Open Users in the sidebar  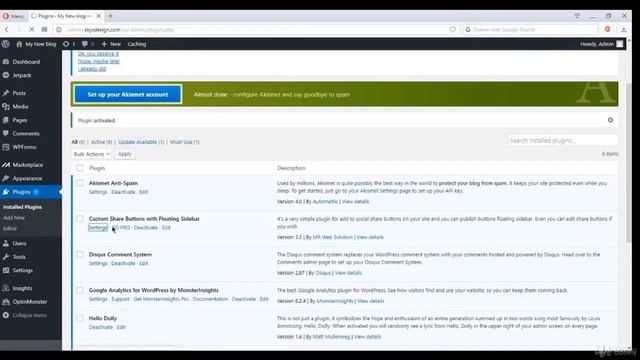pyautogui.click(x=19, y=243)
